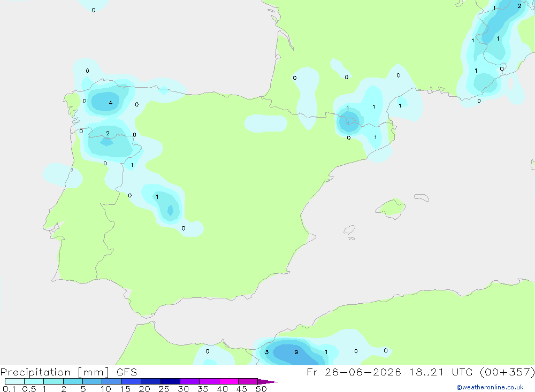Open the weatheronline.co.uk copyright link
Screen dimensions: 535x392
(x=490, y=387)
